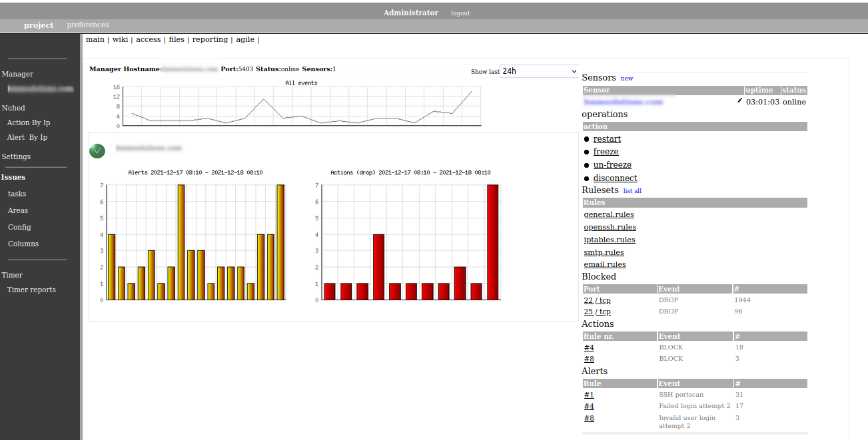List all rulesets
This screenshot has width=868, height=440.
point(632,191)
